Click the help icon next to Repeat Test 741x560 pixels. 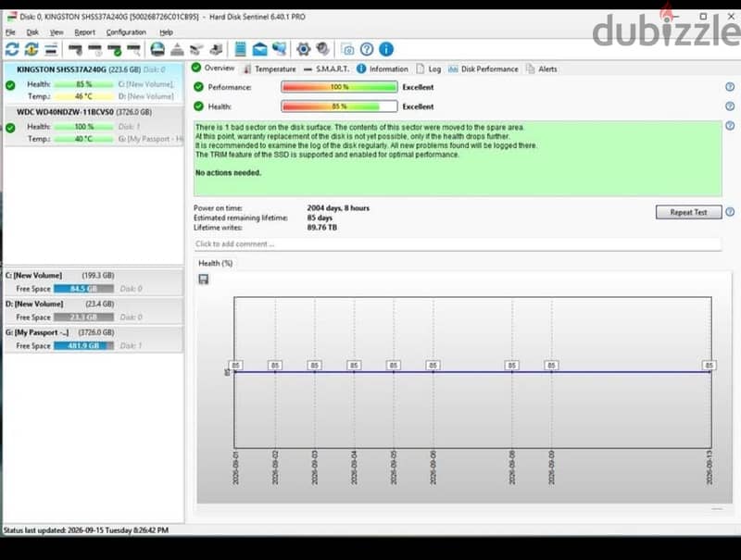(x=730, y=212)
